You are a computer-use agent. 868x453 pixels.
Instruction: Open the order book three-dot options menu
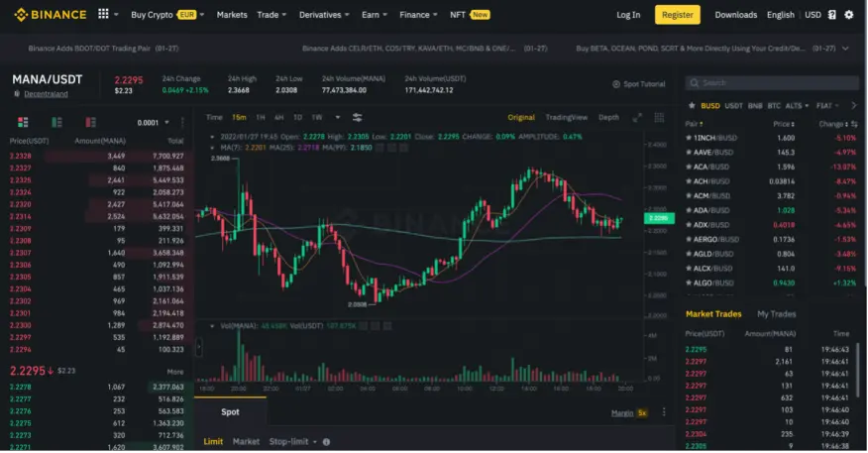click(x=182, y=122)
